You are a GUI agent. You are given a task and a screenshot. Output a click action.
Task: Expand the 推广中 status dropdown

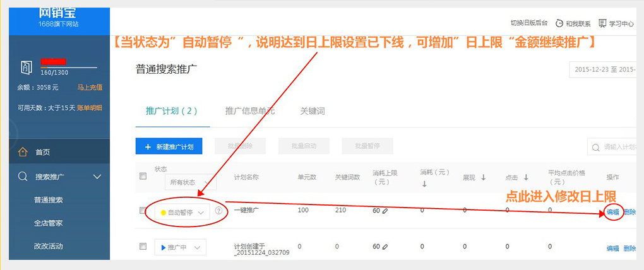pyautogui.click(x=181, y=247)
